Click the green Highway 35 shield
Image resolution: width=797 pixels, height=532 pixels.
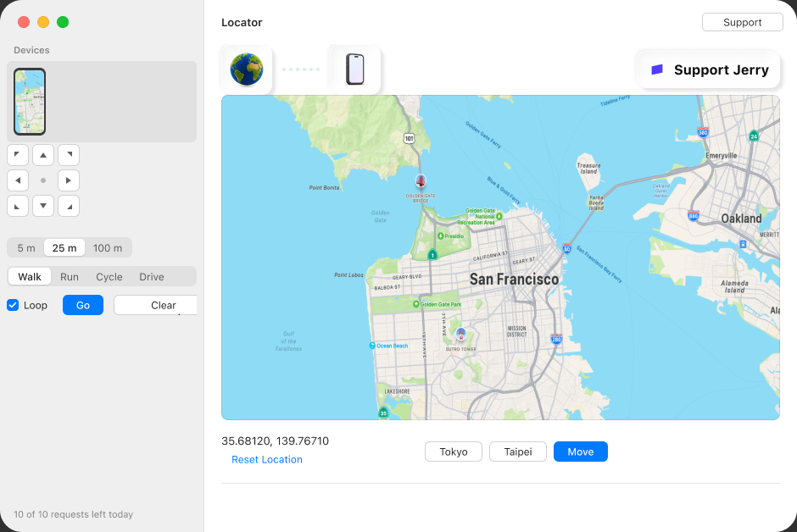click(x=384, y=413)
